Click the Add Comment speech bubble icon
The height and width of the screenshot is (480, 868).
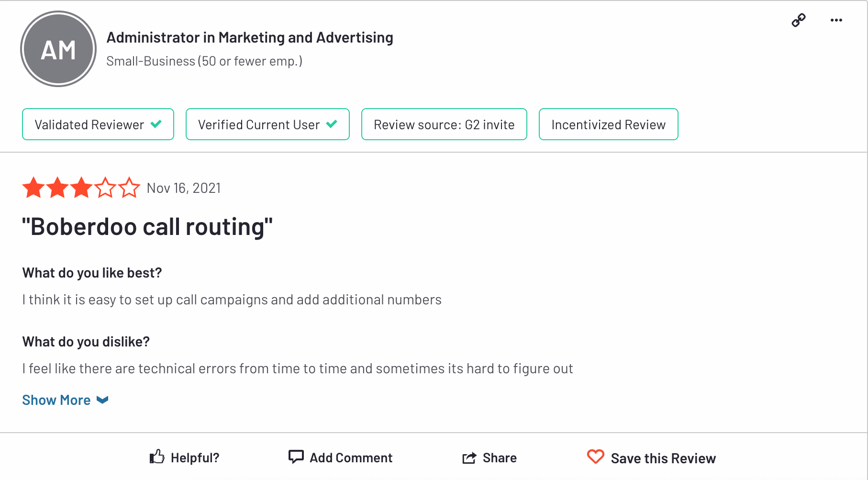click(x=296, y=457)
